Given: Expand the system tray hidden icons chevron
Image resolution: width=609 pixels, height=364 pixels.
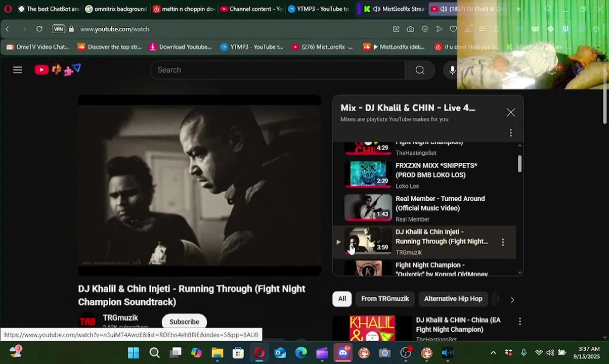Looking at the screenshot, I should point(493,353).
